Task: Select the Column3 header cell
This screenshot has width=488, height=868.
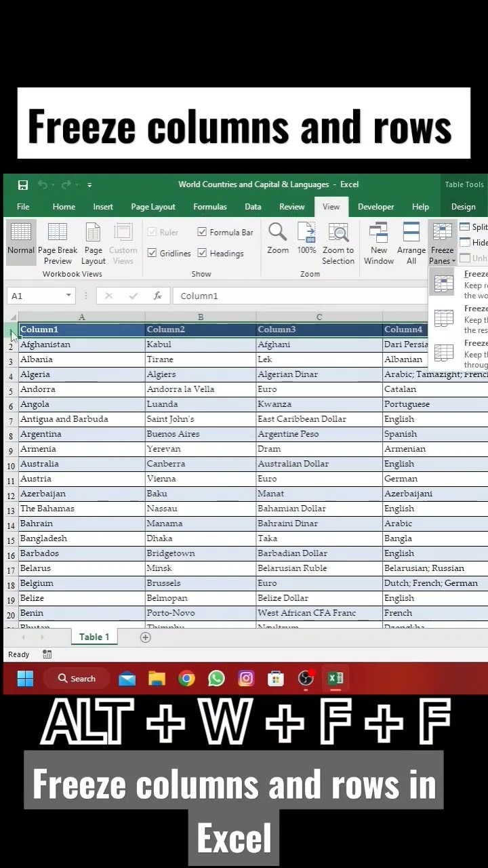Action: coord(319,330)
